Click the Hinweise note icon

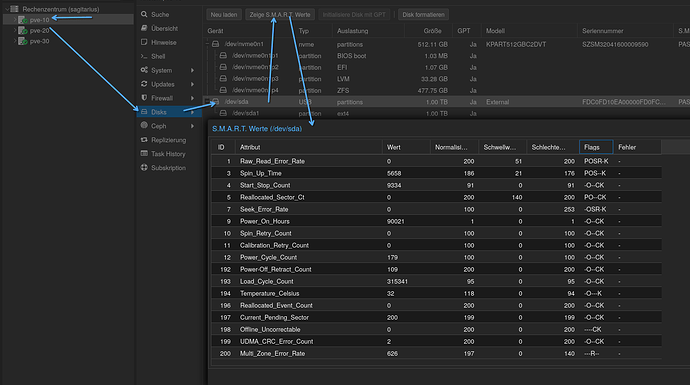point(144,42)
